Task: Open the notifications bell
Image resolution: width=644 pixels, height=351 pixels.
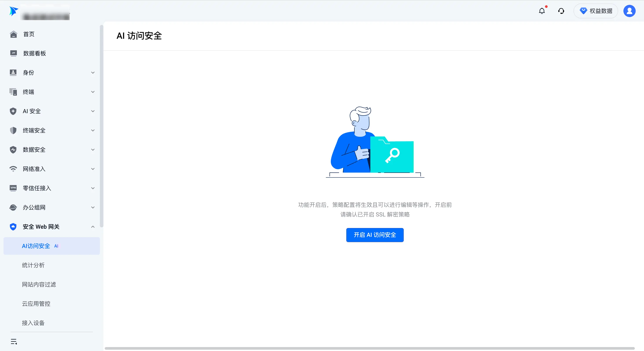Action: (x=542, y=11)
